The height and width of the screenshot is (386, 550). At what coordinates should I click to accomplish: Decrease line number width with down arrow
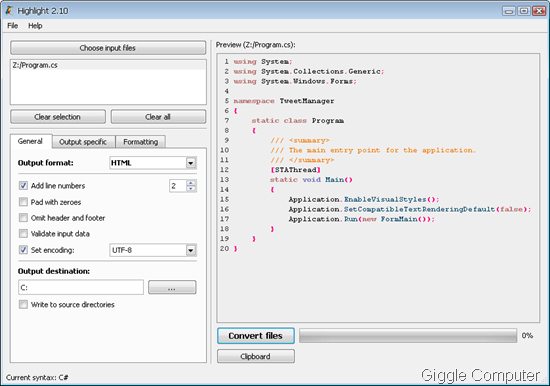click(x=191, y=189)
